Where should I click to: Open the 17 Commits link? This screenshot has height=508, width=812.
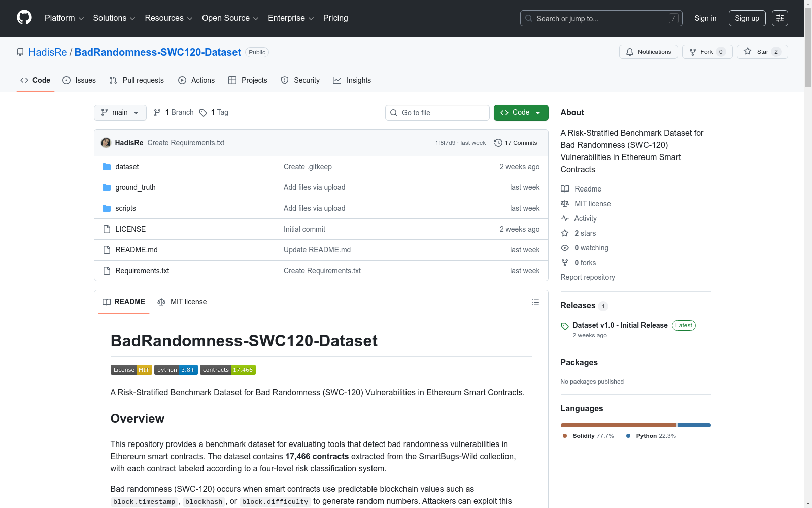pyautogui.click(x=516, y=143)
